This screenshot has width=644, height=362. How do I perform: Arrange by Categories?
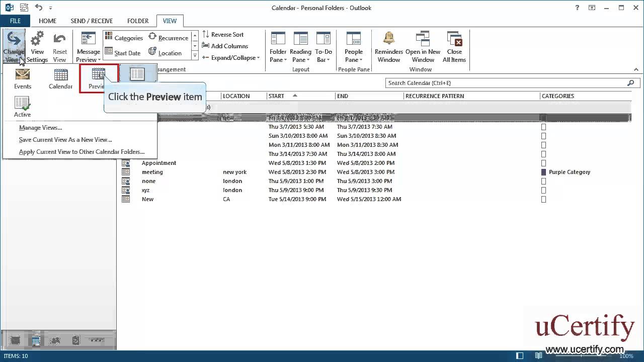(124, 38)
